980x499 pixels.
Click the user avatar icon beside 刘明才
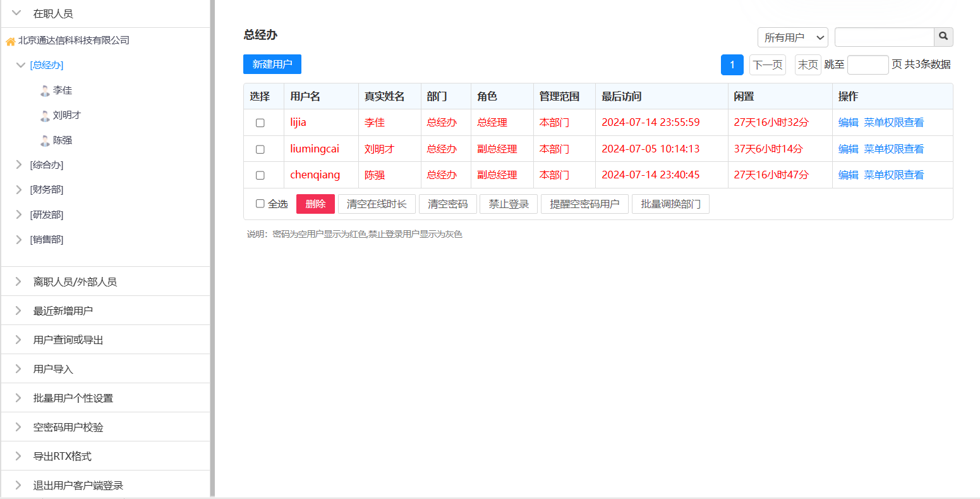point(45,116)
